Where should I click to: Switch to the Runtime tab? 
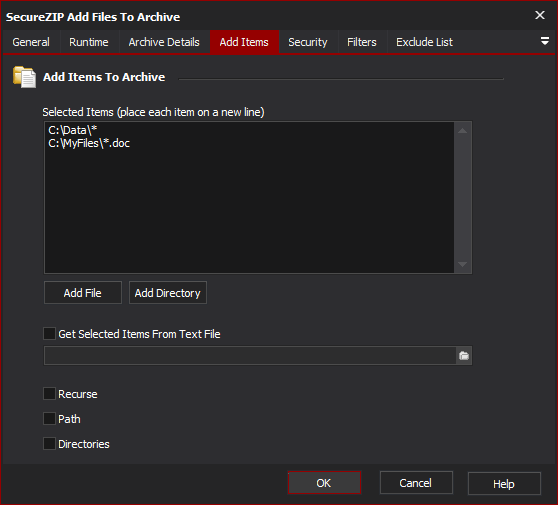click(x=89, y=42)
